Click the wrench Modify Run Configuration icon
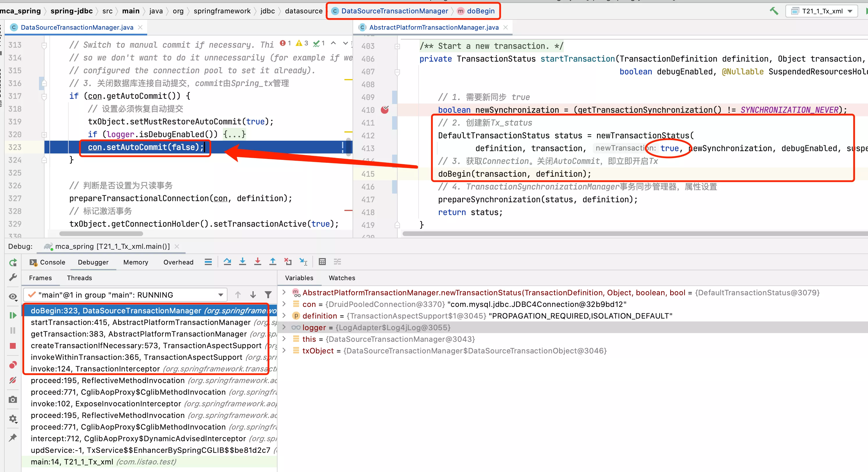868x472 pixels. click(x=13, y=277)
